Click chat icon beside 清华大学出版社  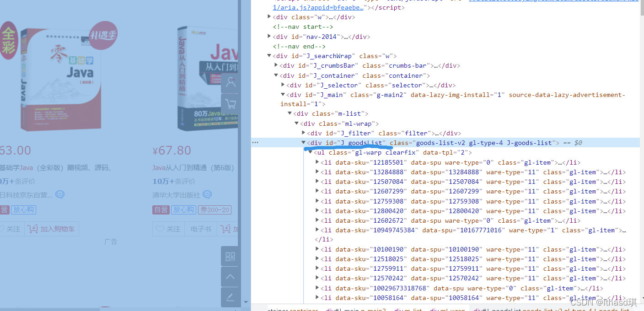click(x=207, y=195)
